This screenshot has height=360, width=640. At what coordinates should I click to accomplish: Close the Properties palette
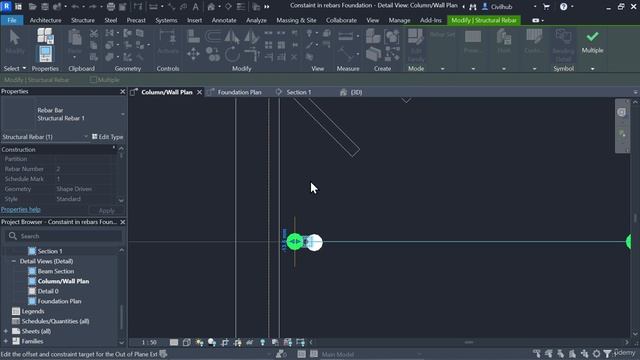point(122,91)
